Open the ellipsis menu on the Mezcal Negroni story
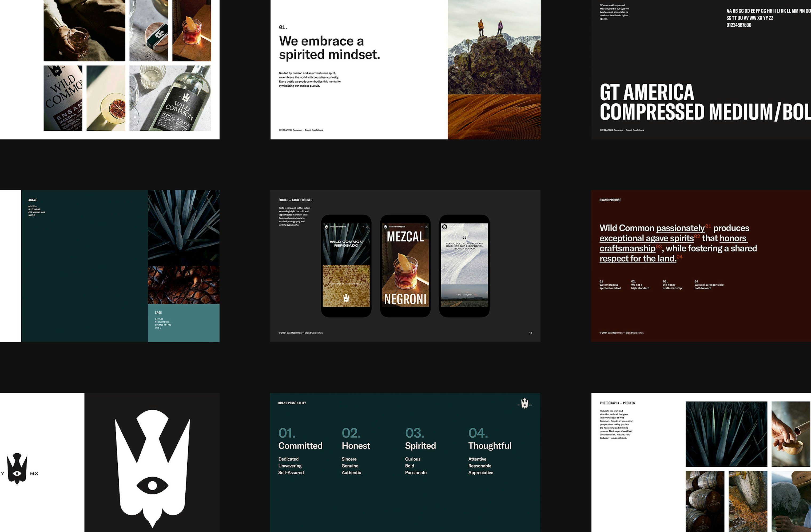 click(422, 227)
